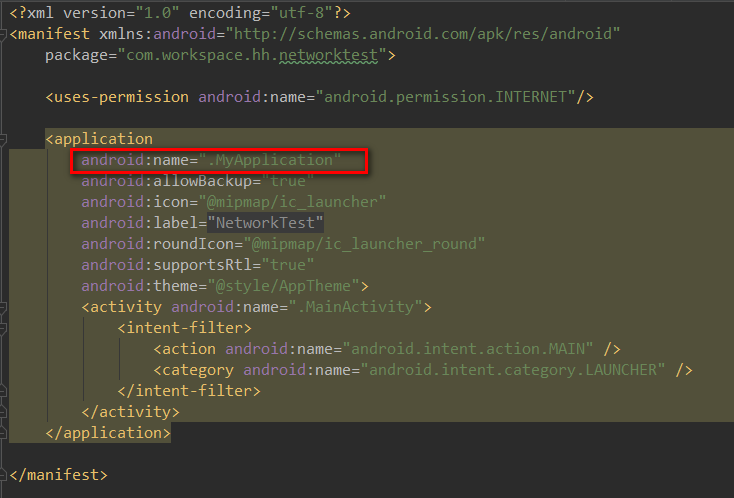
Task: Click the opening manifest tag name
Action: [53, 34]
